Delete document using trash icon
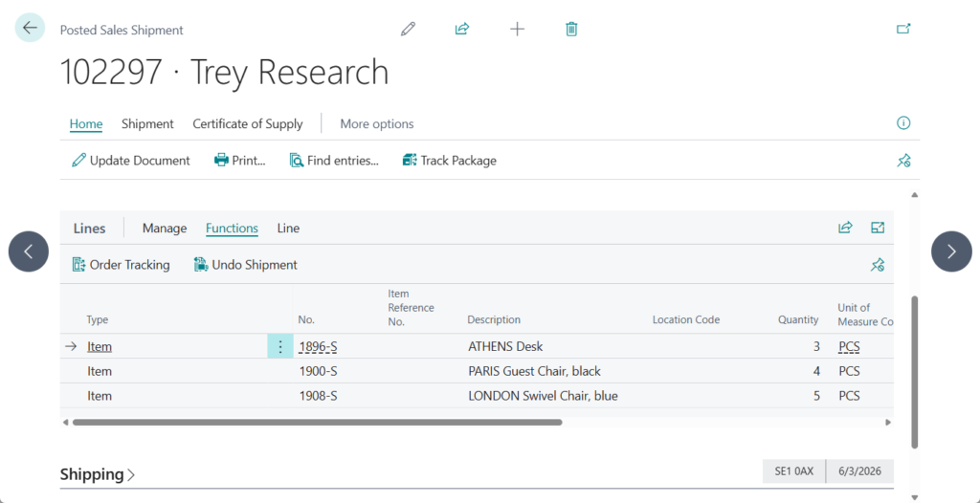This screenshot has height=503, width=980. tap(571, 29)
